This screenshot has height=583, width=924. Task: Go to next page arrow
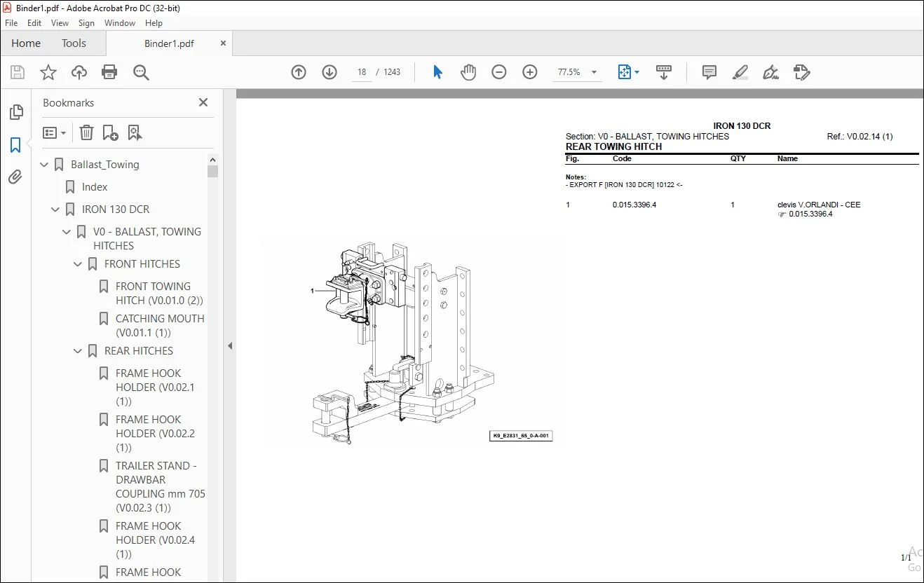(329, 72)
